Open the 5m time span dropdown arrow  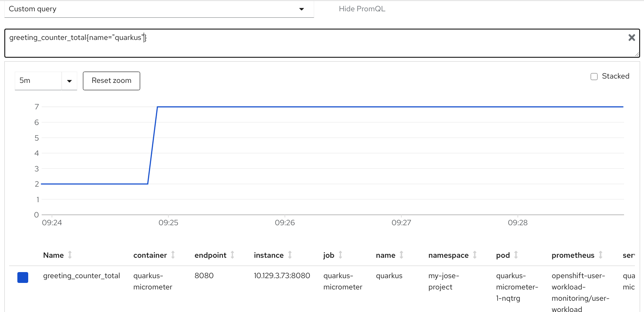pyautogui.click(x=69, y=81)
